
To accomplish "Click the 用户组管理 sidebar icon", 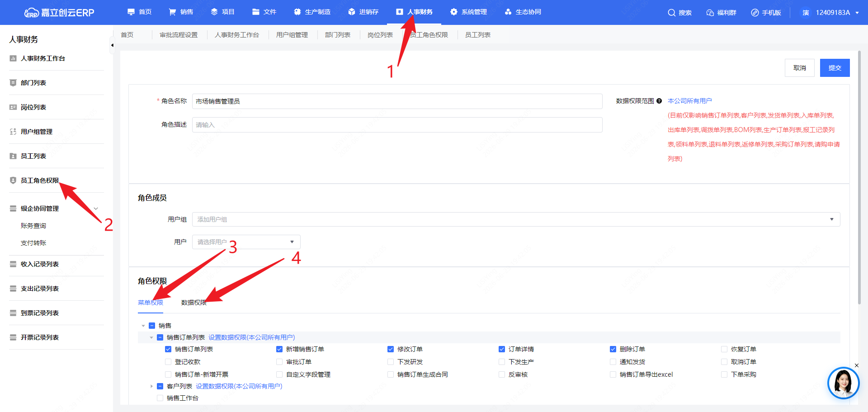I will click(x=13, y=132).
